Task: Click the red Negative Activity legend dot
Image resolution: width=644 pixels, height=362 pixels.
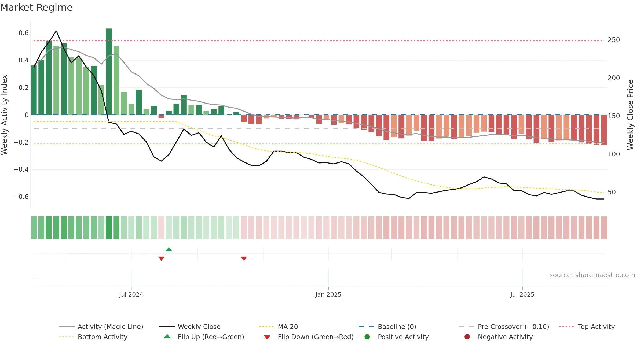Action: coord(467,337)
